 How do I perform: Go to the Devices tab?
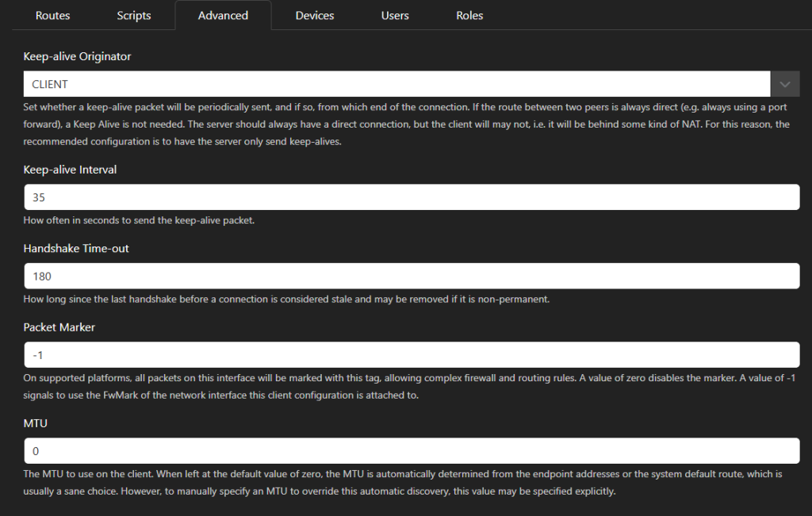314,16
